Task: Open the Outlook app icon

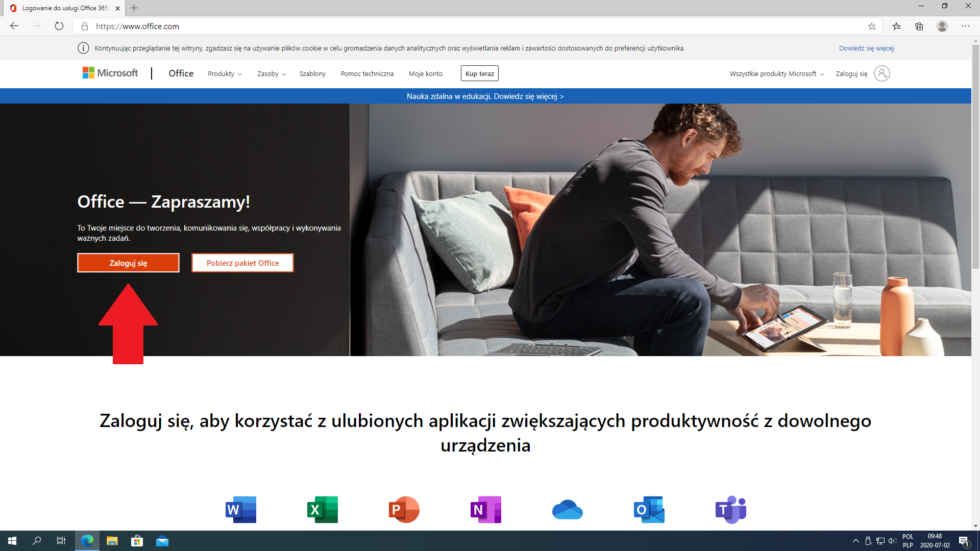Action: click(649, 509)
